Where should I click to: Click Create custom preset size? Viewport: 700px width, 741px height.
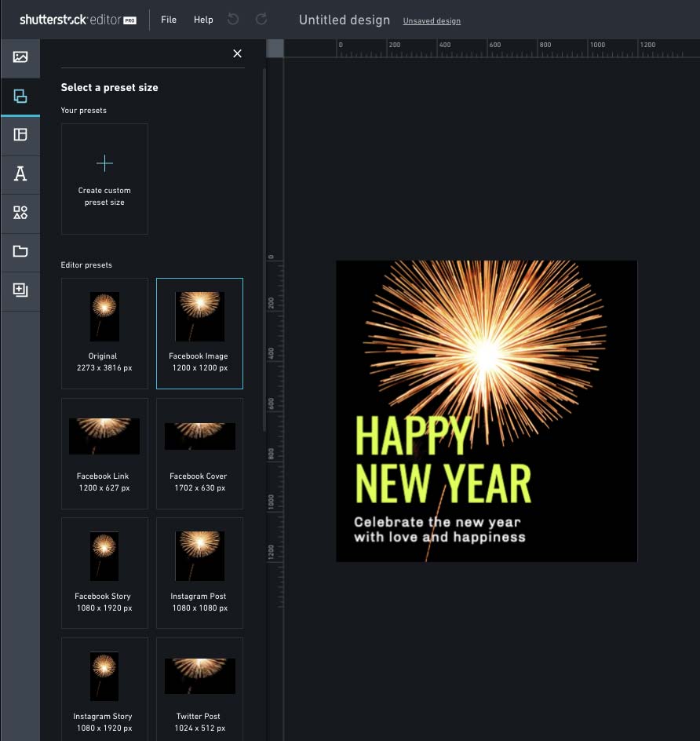point(104,179)
